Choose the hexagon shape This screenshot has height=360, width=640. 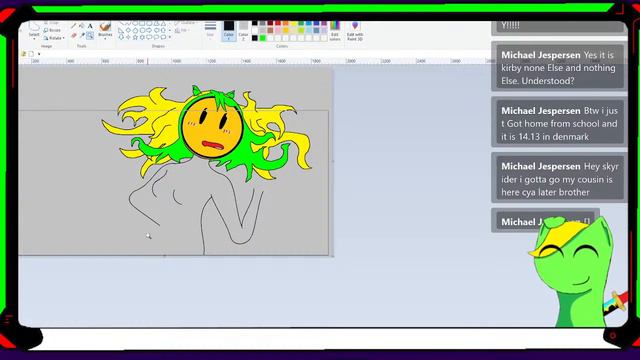[x=142, y=30]
